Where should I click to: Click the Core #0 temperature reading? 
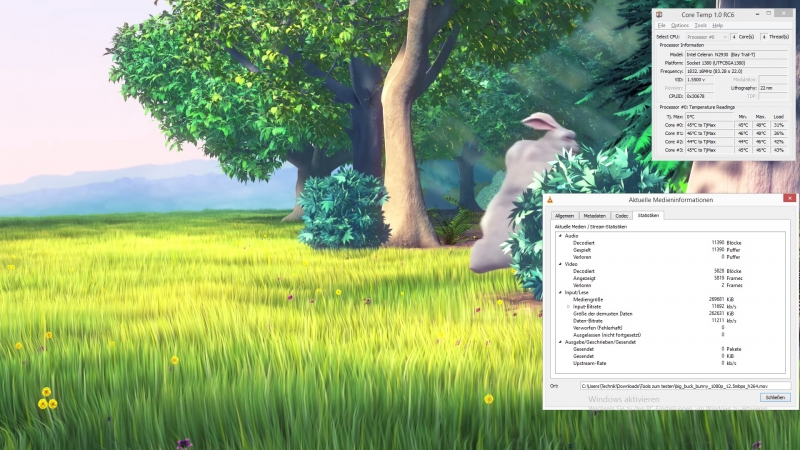tap(709, 125)
